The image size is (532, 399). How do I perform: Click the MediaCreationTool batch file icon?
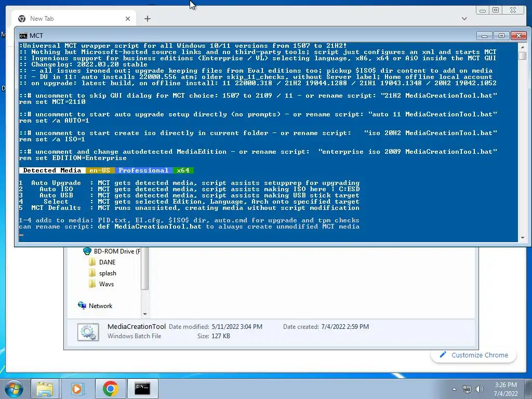tap(88, 332)
